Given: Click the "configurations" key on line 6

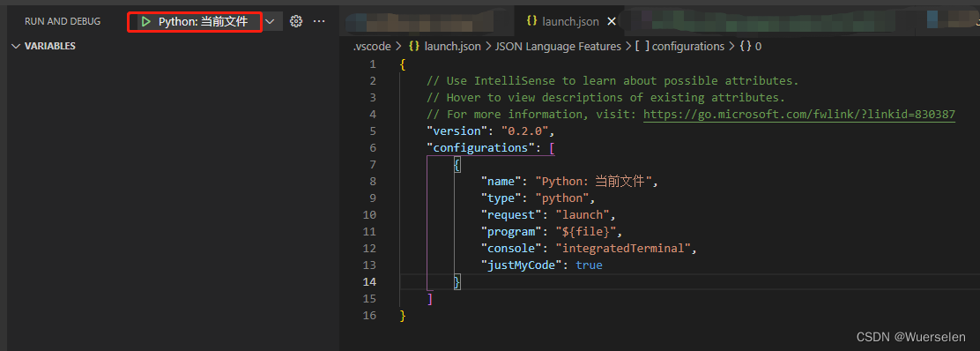Looking at the screenshot, I should pyautogui.click(x=480, y=148).
